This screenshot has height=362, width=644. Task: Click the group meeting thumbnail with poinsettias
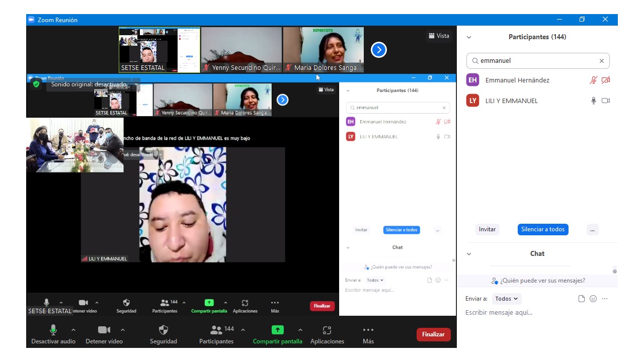[x=75, y=145]
